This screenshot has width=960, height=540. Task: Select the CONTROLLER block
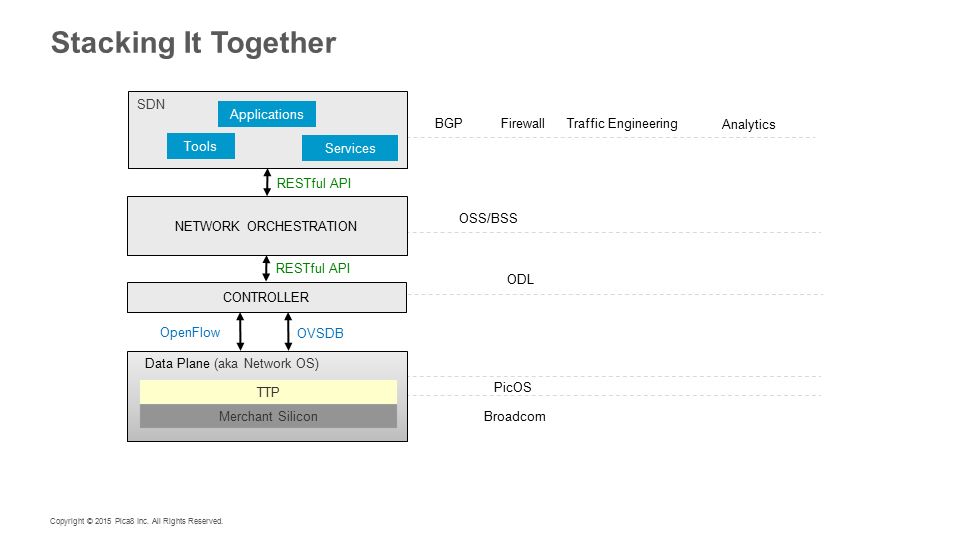(267, 298)
